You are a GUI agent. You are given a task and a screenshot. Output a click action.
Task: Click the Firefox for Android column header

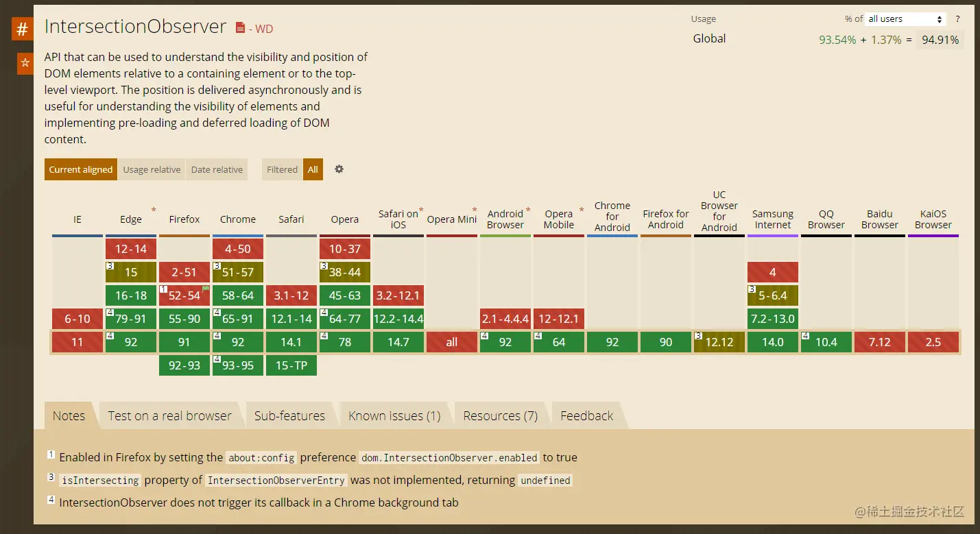click(666, 219)
